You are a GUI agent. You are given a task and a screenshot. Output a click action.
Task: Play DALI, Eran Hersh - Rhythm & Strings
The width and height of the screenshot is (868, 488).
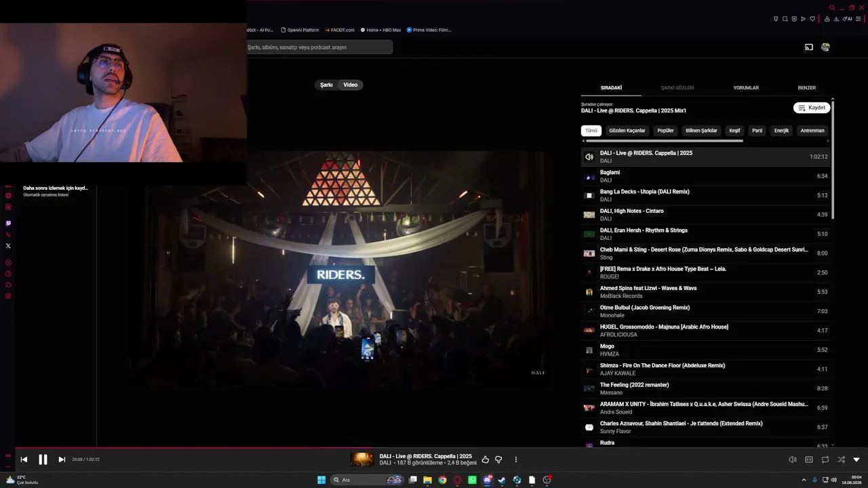tap(705, 234)
